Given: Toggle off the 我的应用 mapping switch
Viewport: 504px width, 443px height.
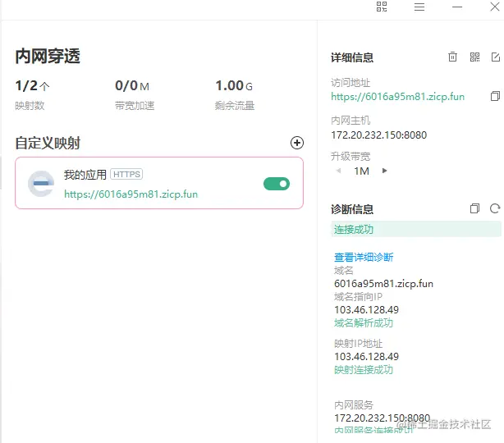Looking at the screenshot, I should pyautogui.click(x=277, y=184).
